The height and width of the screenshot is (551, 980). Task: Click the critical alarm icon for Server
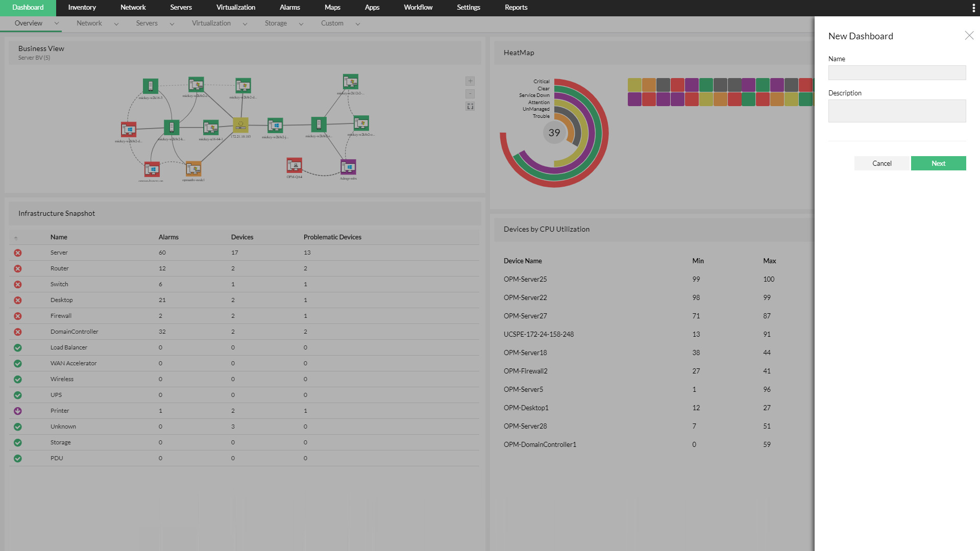(x=17, y=253)
